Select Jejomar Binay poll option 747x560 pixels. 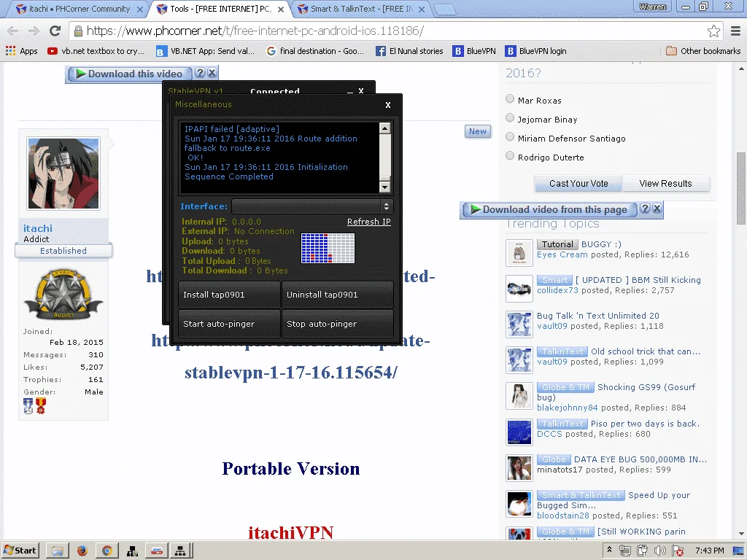(x=510, y=118)
